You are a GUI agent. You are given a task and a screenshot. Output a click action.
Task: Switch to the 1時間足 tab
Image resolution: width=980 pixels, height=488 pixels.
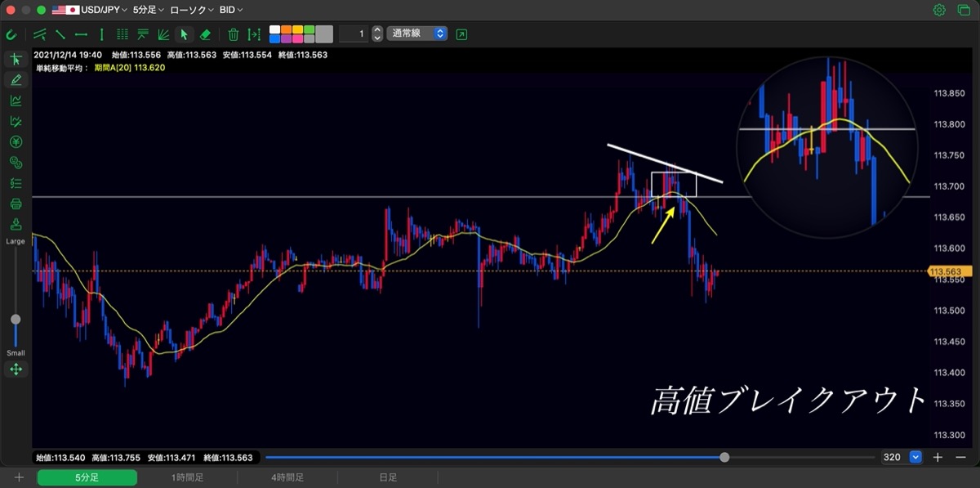(187, 477)
